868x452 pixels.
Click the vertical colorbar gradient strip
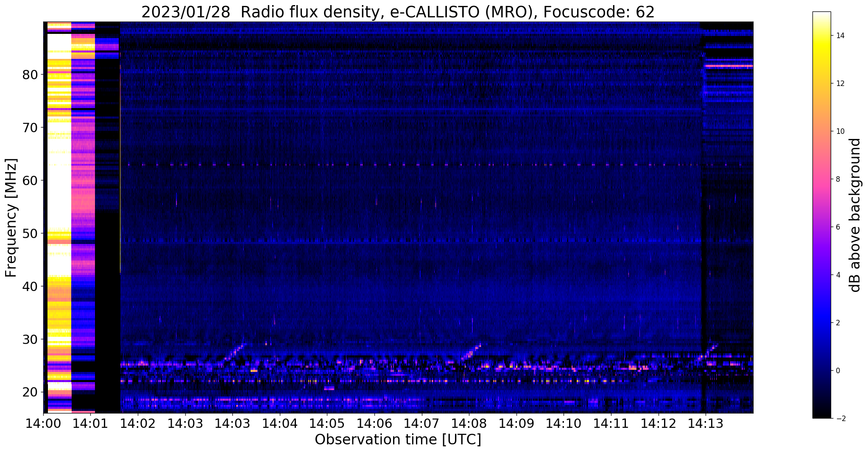coord(821,215)
